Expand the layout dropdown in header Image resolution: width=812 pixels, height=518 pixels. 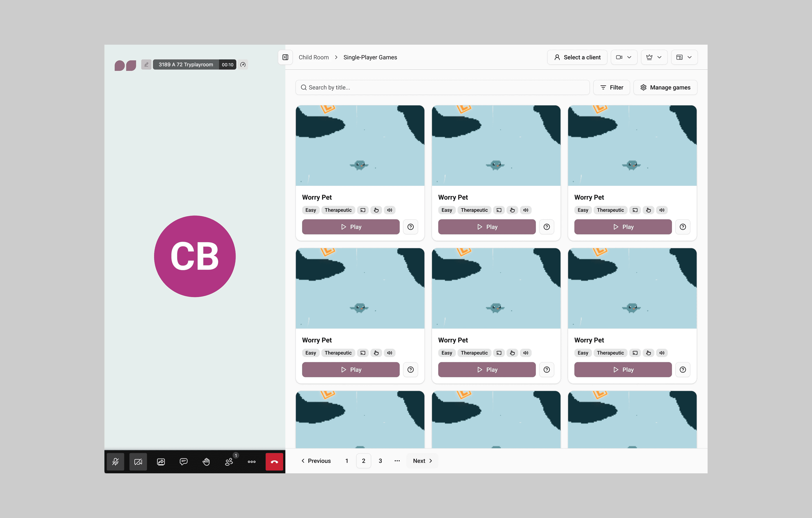pos(684,57)
